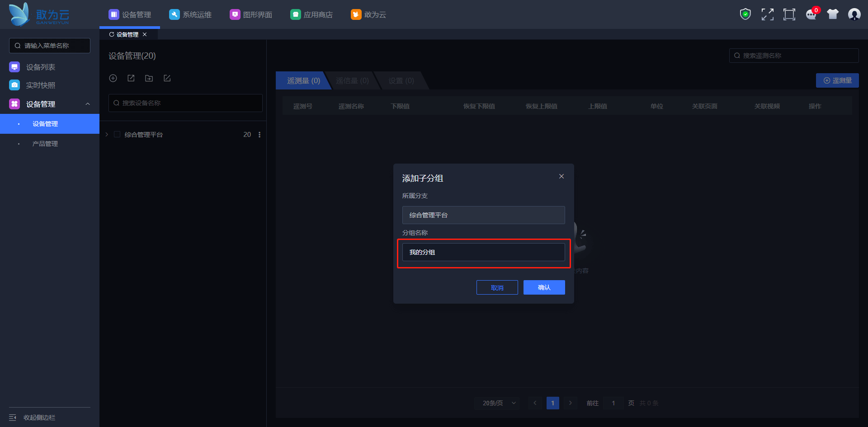Click the 设备管理 icon in top nav
The height and width of the screenshot is (427, 868).
pyautogui.click(x=114, y=14)
